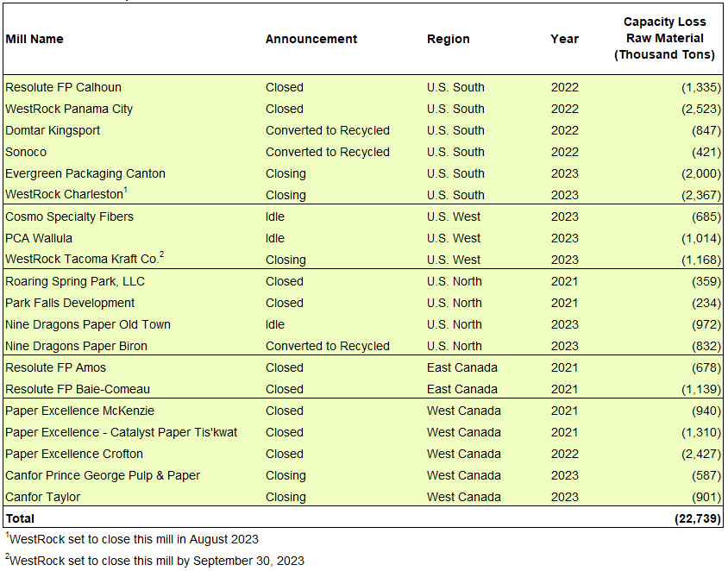Select the Domtar Kingsport Converted to Recycled cell
Viewport: 728px width, 571px height.
coord(329,130)
